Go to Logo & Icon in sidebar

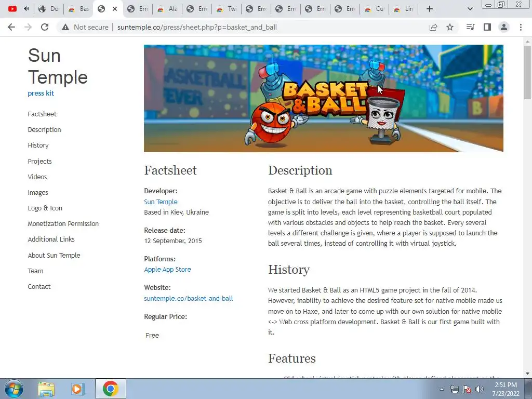point(45,208)
